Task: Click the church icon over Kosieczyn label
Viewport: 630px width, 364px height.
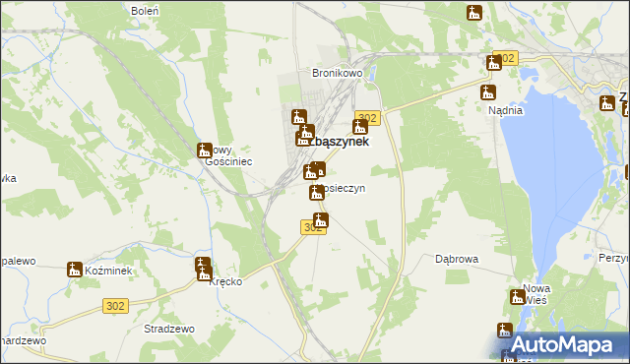Action: pos(317,193)
